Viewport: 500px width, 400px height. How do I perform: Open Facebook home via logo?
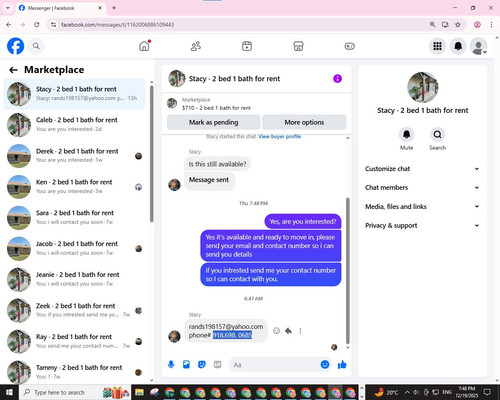[15, 46]
